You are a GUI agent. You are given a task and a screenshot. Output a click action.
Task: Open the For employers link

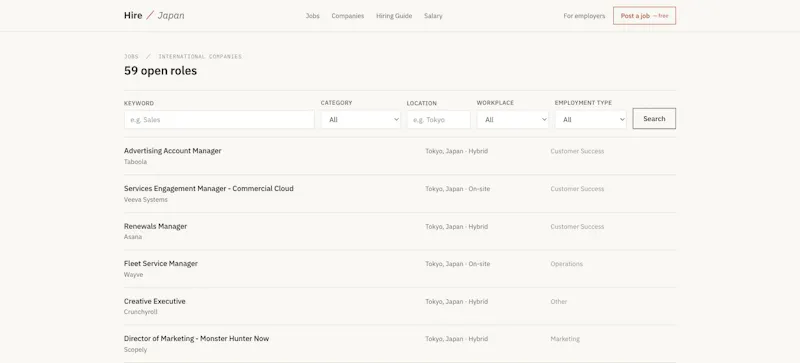click(x=584, y=16)
